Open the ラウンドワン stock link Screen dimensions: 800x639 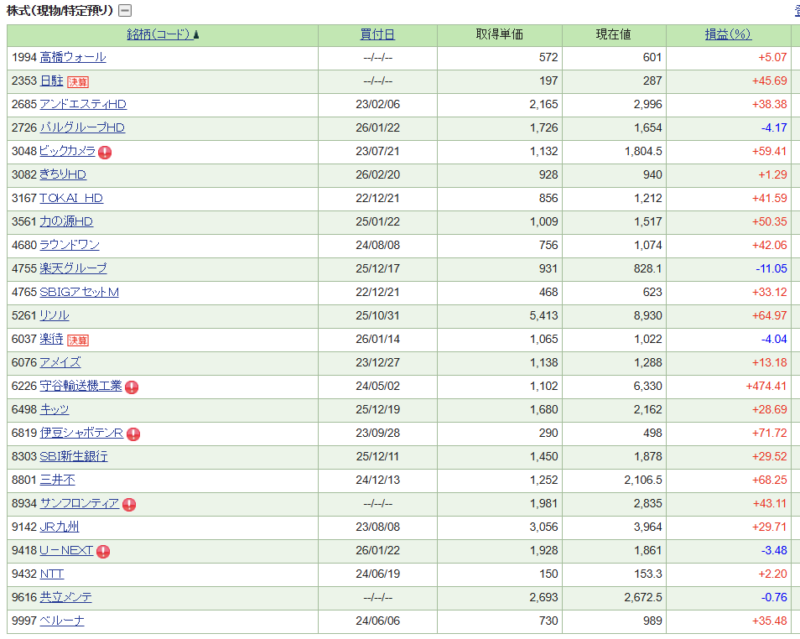coord(69,245)
